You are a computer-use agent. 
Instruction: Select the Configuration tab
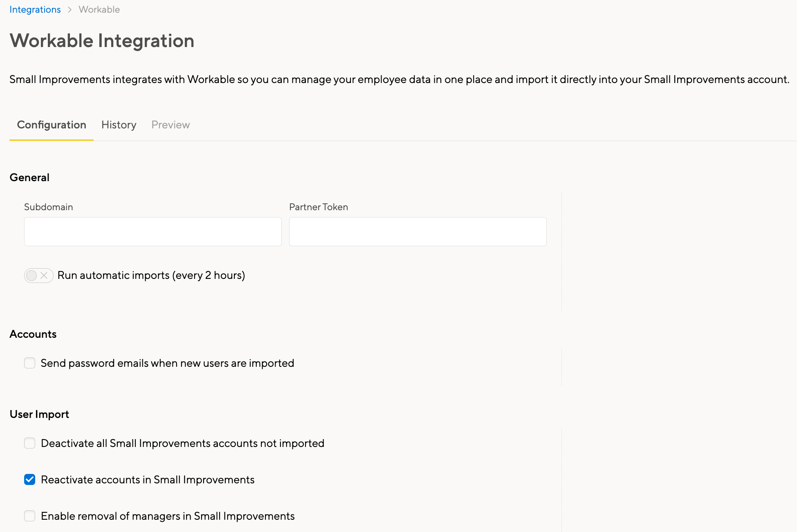(x=52, y=125)
